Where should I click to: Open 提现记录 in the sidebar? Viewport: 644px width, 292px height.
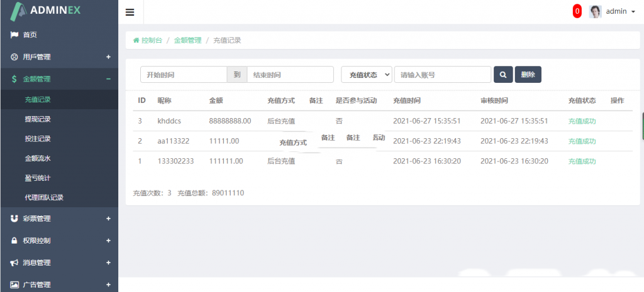tap(38, 119)
